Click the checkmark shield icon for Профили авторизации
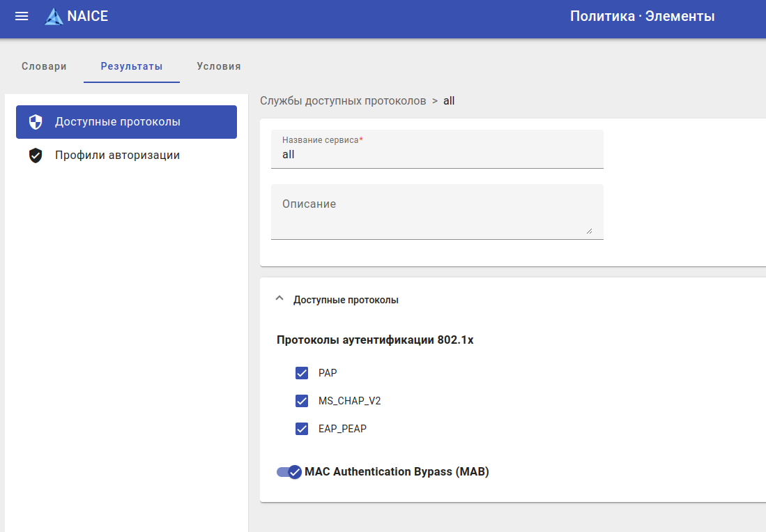Image resolution: width=766 pixels, height=532 pixels. (x=36, y=155)
